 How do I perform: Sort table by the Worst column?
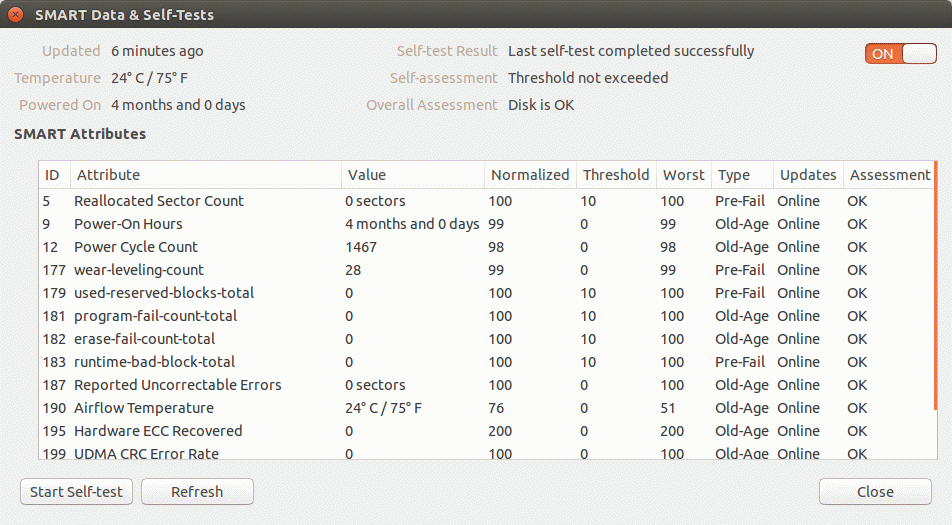point(684,175)
